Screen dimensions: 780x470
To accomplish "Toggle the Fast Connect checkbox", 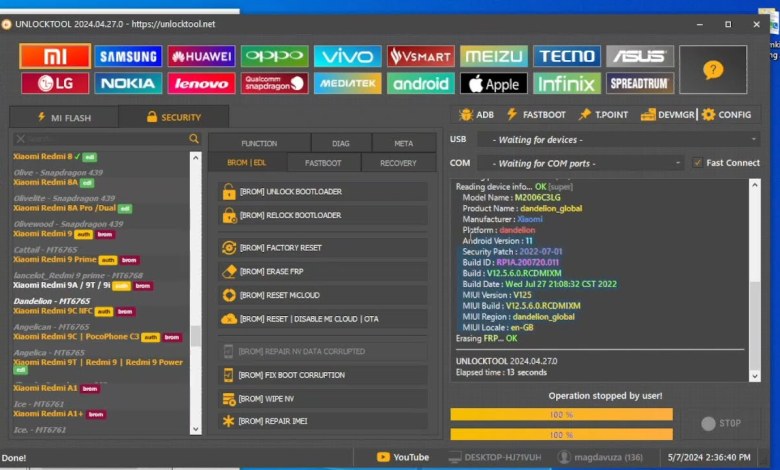I will click(x=697, y=163).
